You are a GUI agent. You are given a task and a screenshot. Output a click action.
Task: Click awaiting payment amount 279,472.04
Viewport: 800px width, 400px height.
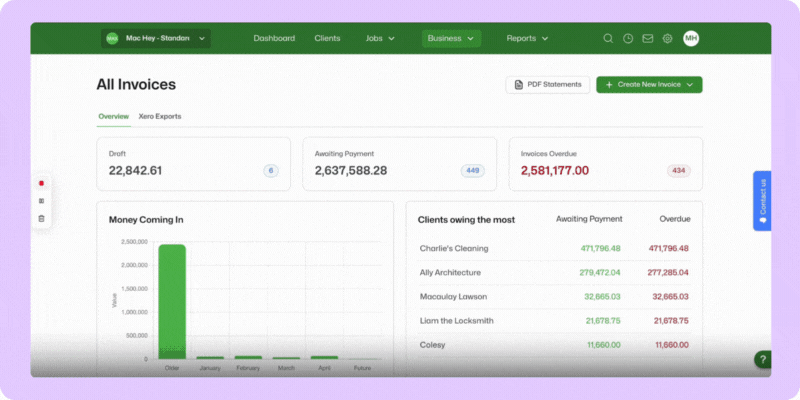click(x=599, y=272)
